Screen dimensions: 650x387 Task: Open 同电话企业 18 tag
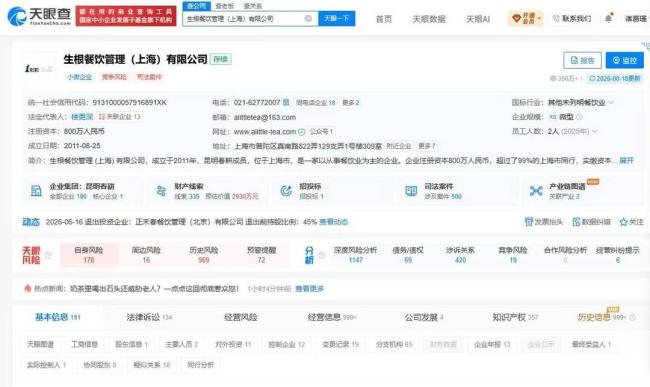click(x=316, y=102)
